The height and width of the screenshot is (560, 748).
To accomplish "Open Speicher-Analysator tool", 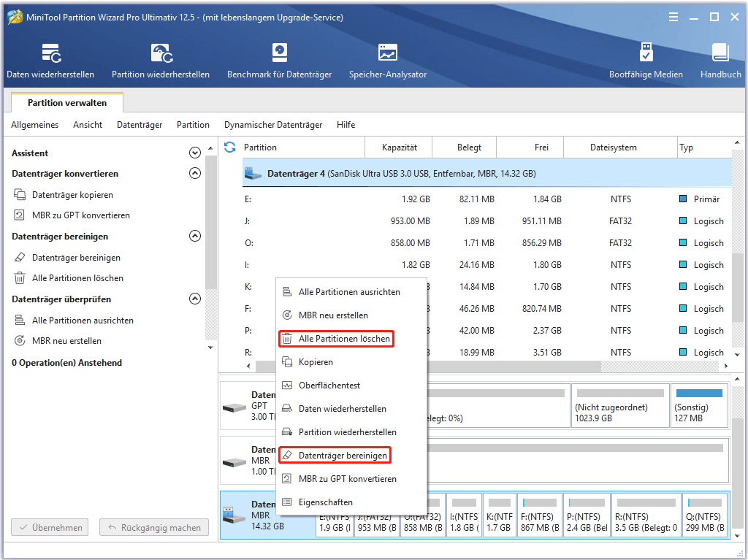I will (x=388, y=61).
